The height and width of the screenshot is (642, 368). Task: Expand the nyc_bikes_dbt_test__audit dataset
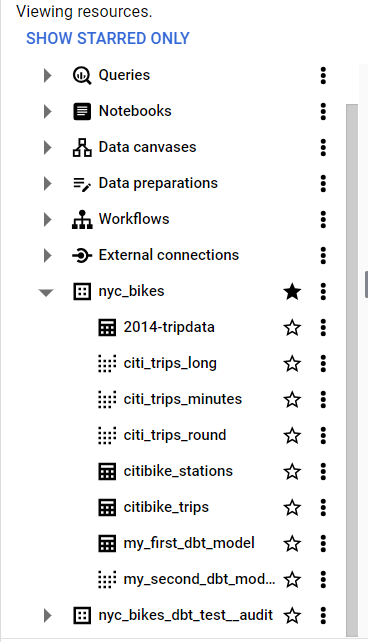coord(47,615)
